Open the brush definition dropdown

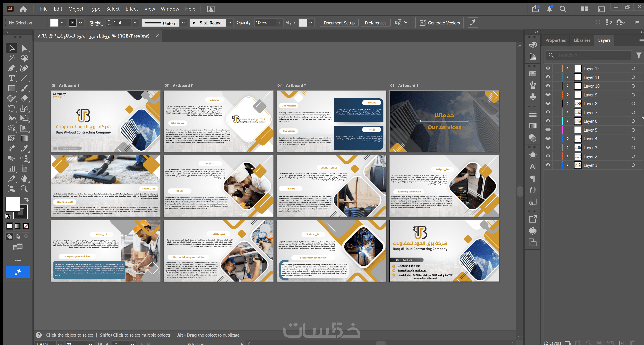coord(230,23)
